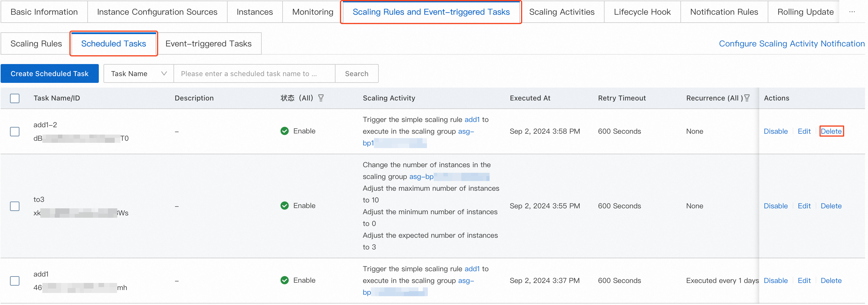The height and width of the screenshot is (305, 868).
Task: Open Configure Scaling Activity Notification link
Action: point(792,43)
